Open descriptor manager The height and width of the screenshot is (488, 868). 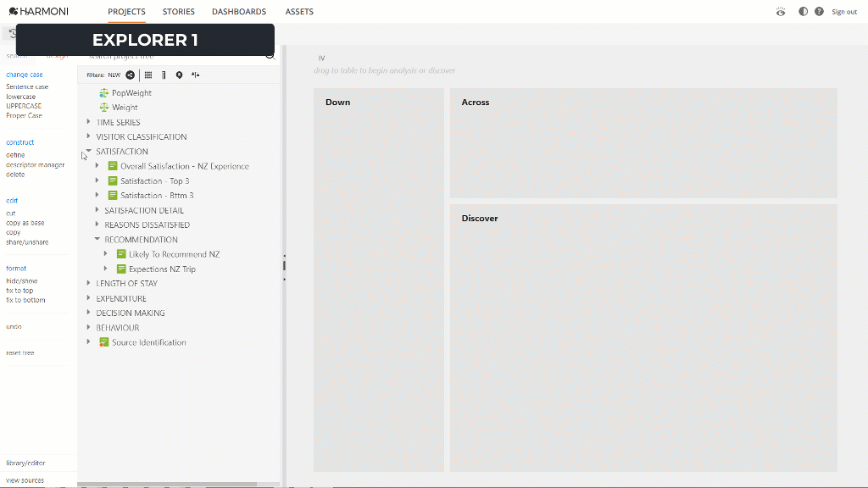coord(36,165)
